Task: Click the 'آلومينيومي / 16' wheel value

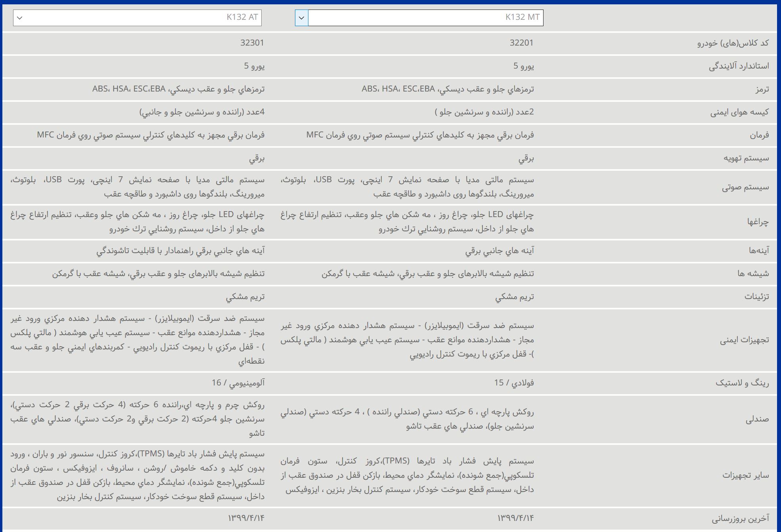Action: [238, 383]
